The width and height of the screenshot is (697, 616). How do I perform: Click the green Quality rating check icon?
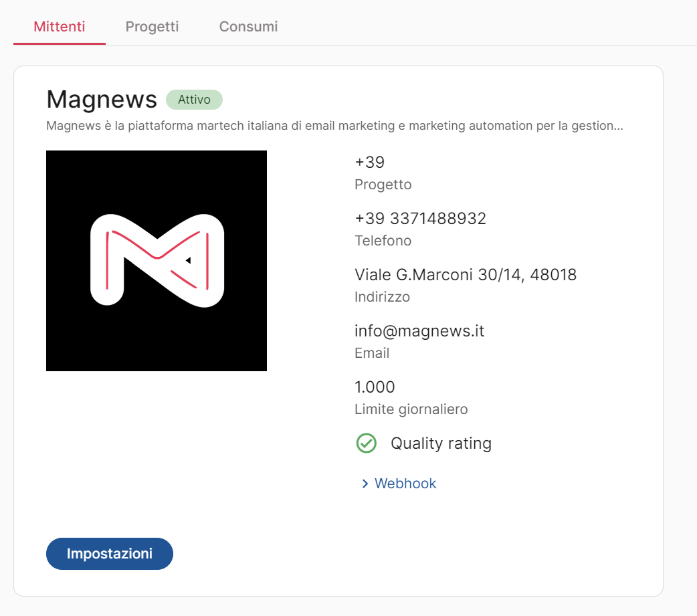coord(367,443)
